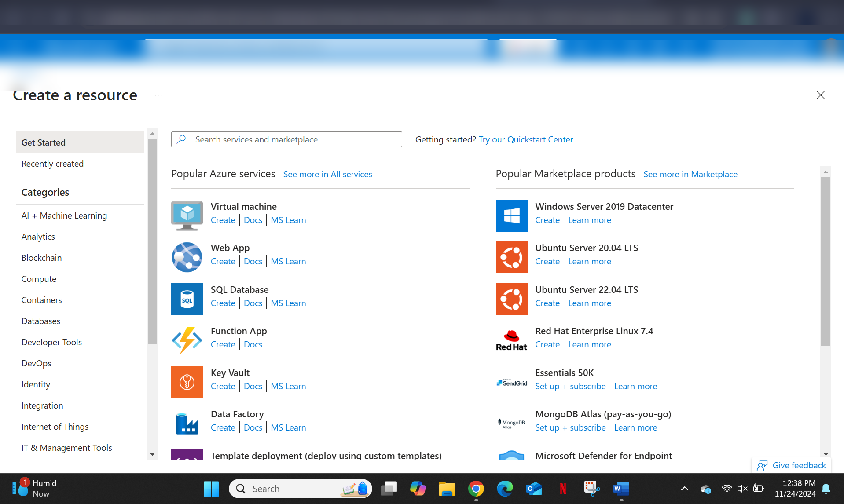
Task: Select the Analytics category
Action: 38,237
